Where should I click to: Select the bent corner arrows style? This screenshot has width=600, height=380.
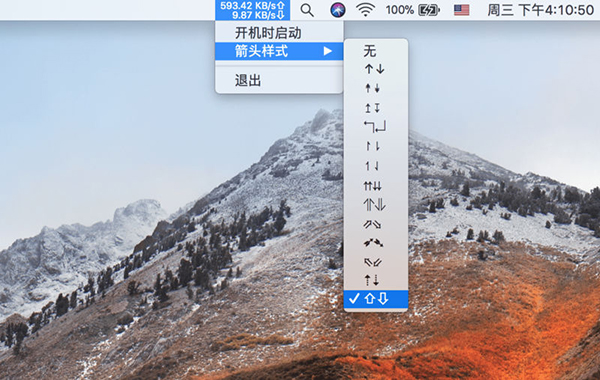tap(376, 127)
